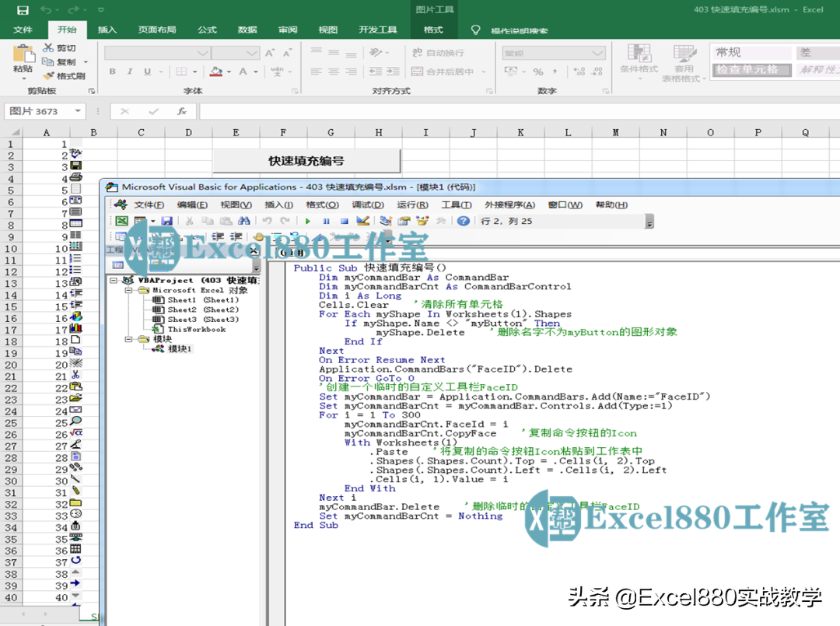The image size is (840, 626).
Task: Click the Format Painter (格式刷) icon
Action: point(49,75)
